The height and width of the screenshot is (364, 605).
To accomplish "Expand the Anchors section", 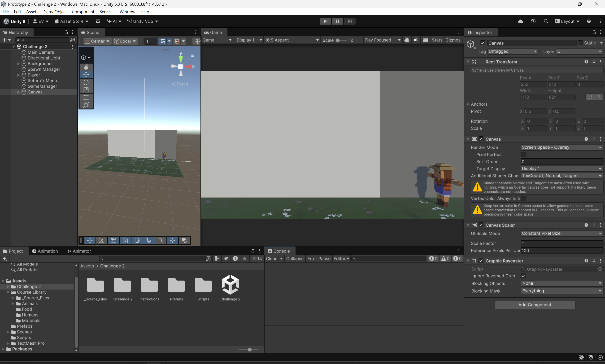I will tap(468, 104).
